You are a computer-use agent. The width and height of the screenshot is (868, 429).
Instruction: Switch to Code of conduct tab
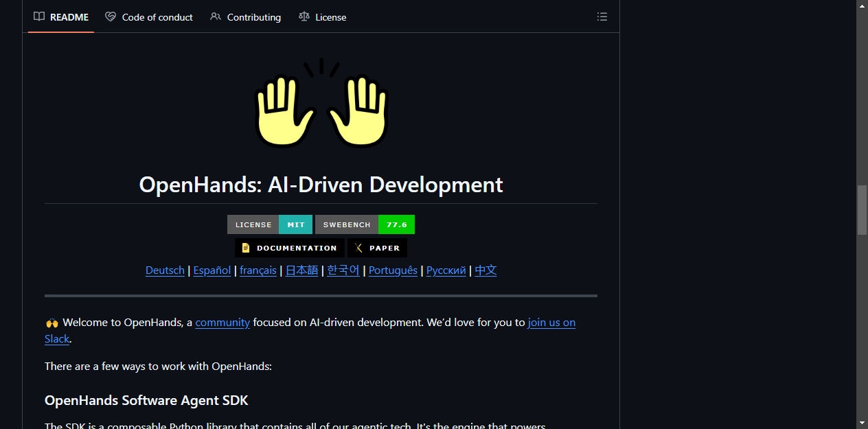coord(149,17)
